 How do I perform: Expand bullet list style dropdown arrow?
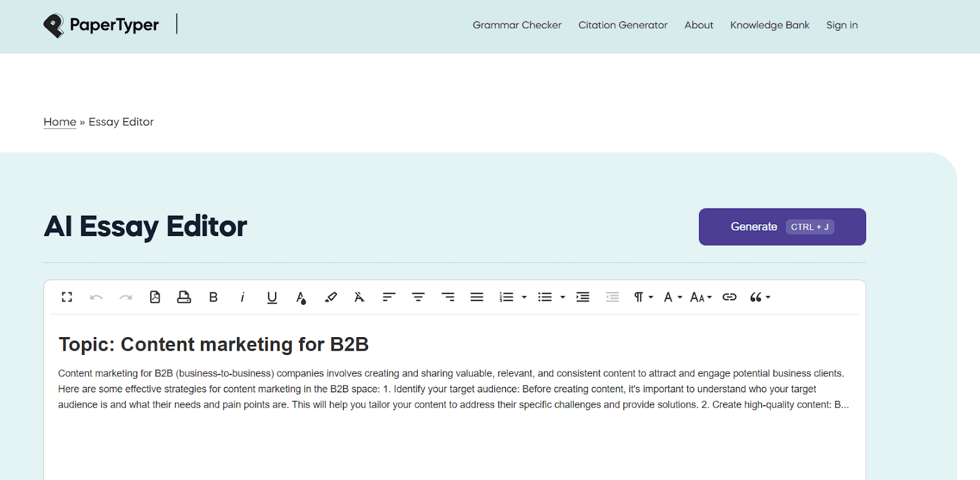click(x=563, y=297)
